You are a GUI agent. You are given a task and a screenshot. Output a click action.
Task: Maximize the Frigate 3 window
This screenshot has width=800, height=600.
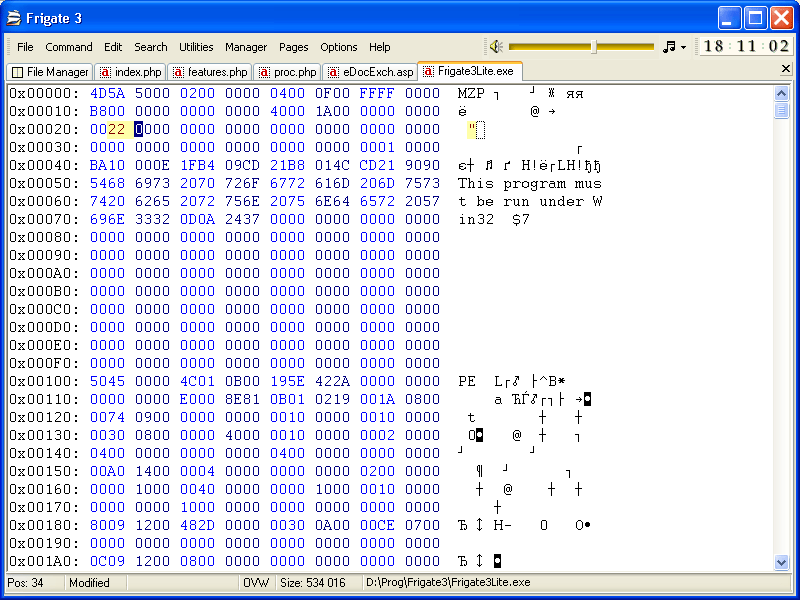coord(755,19)
